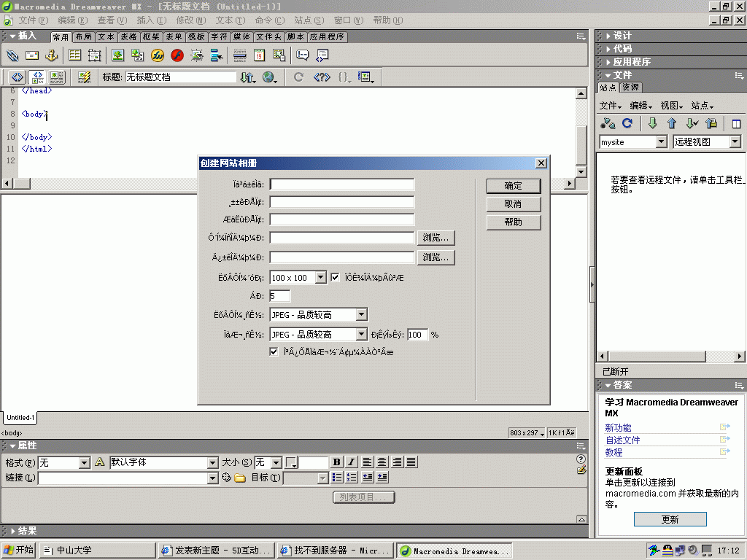The image size is (747, 560).
Task: Get files with the green down arrow
Action: pyautogui.click(x=652, y=124)
